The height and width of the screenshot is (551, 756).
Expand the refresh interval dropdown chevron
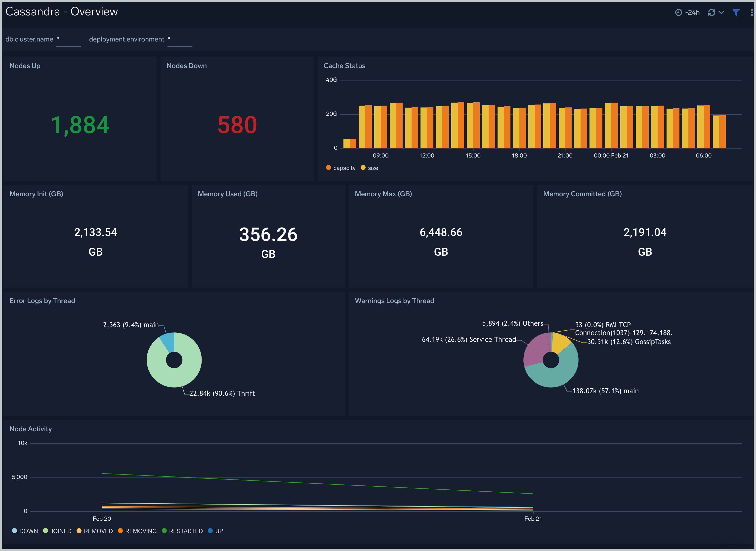[721, 12]
